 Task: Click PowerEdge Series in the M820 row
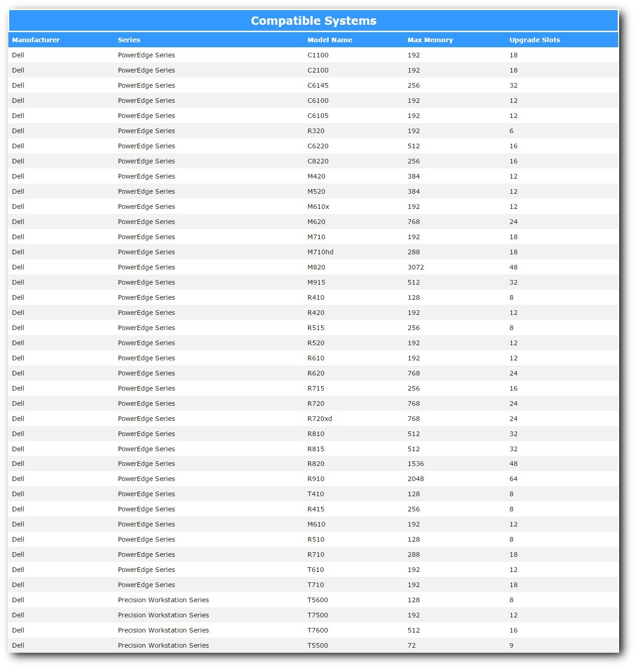click(x=146, y=267)
